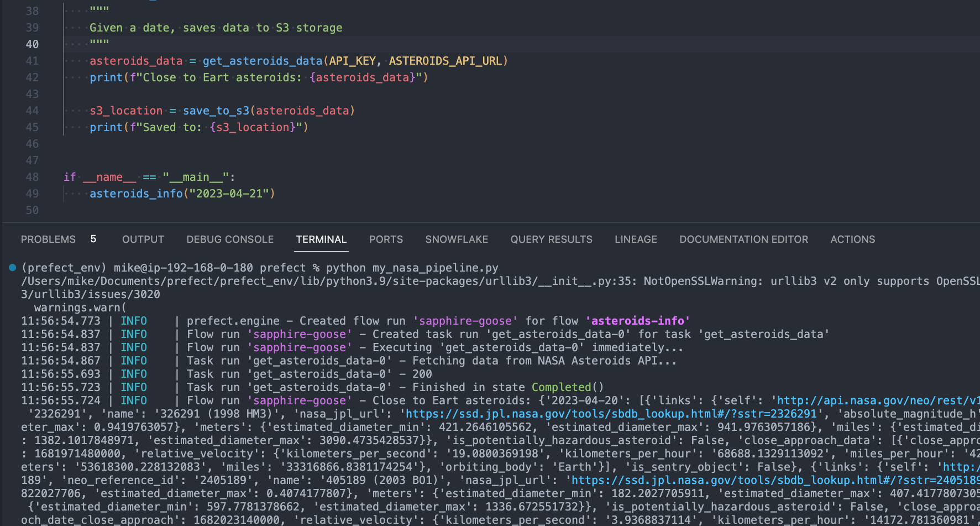980x526 pixels.
Task: Click the problems count badge showing 5
Action: click(x=93, y=239)
